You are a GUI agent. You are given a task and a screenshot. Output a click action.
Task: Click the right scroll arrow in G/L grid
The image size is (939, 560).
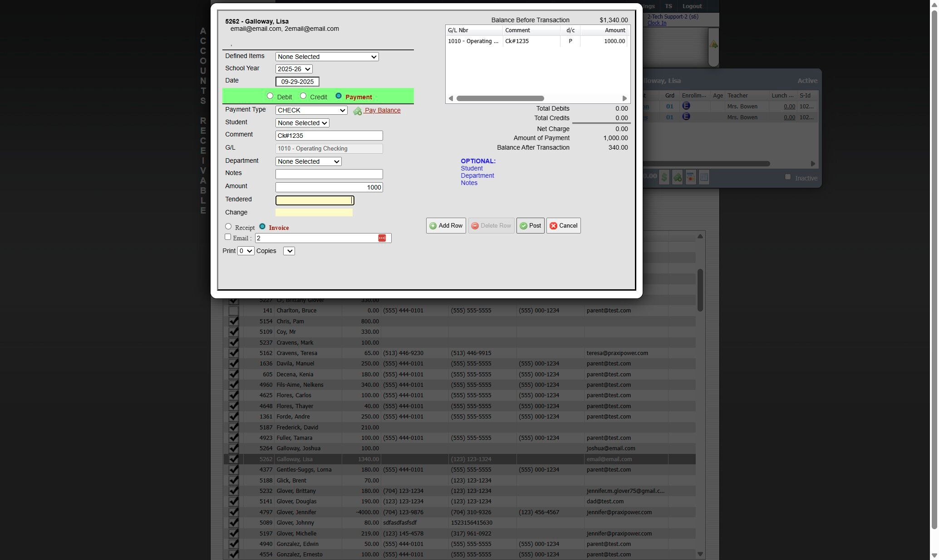(x=624, y=98)
